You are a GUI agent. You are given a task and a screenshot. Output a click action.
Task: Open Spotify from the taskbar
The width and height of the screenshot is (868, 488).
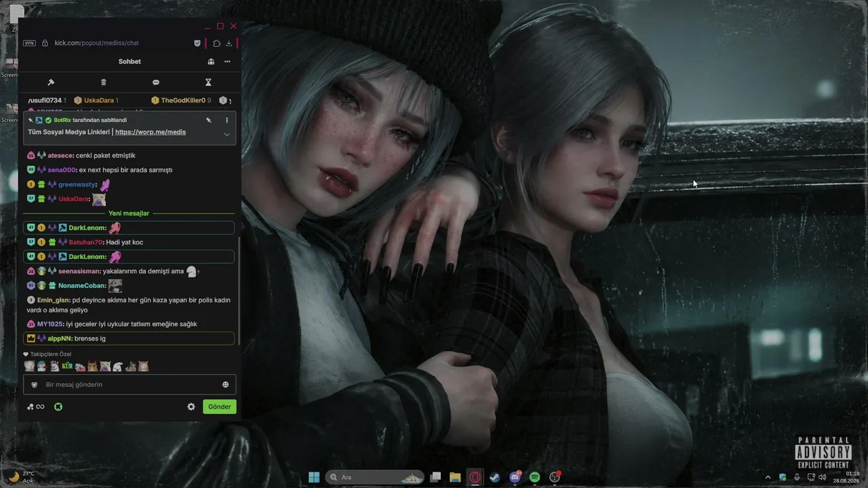(534, 477)
